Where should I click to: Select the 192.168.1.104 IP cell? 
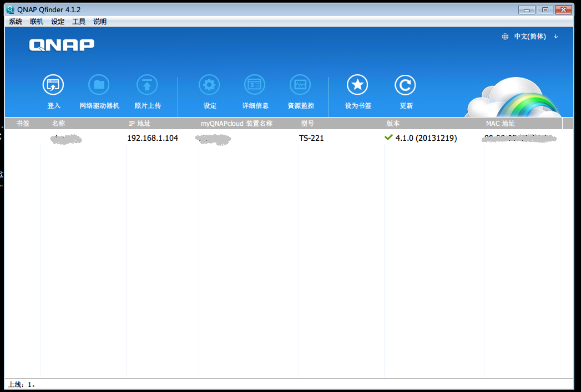pos(153,138)
